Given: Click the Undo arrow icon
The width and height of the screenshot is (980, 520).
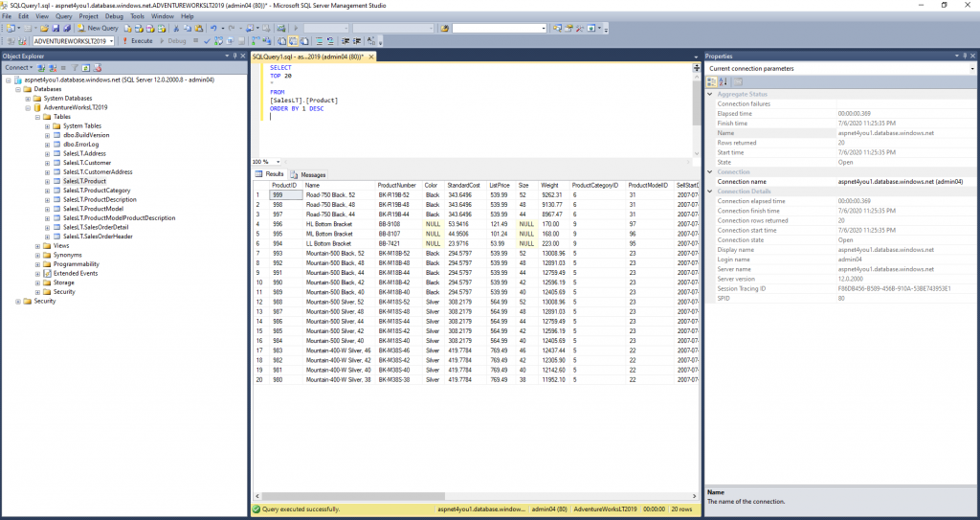Looking at the screenshot, I should point(213,28).
